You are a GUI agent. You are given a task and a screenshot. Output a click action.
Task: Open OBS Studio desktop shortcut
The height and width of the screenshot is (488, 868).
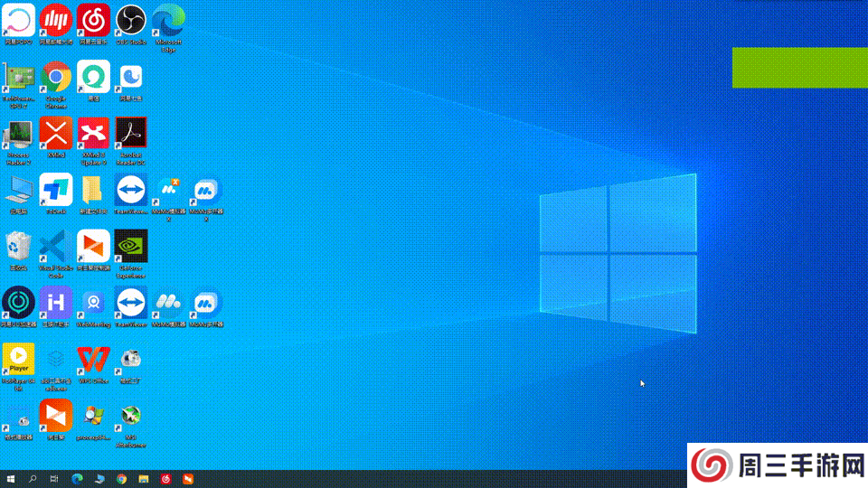click(x=131, y=20)
